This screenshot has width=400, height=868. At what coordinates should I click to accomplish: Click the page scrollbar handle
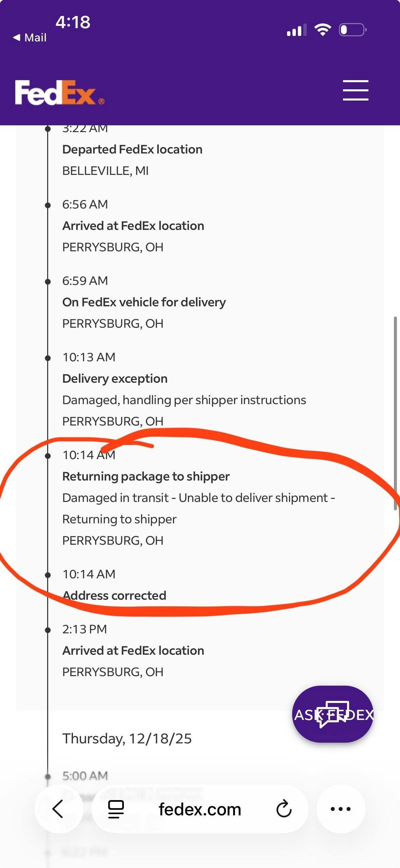395,413
